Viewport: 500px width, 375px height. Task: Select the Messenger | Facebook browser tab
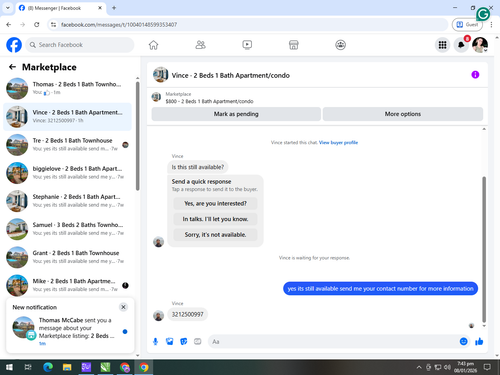[x=61, y=8]
